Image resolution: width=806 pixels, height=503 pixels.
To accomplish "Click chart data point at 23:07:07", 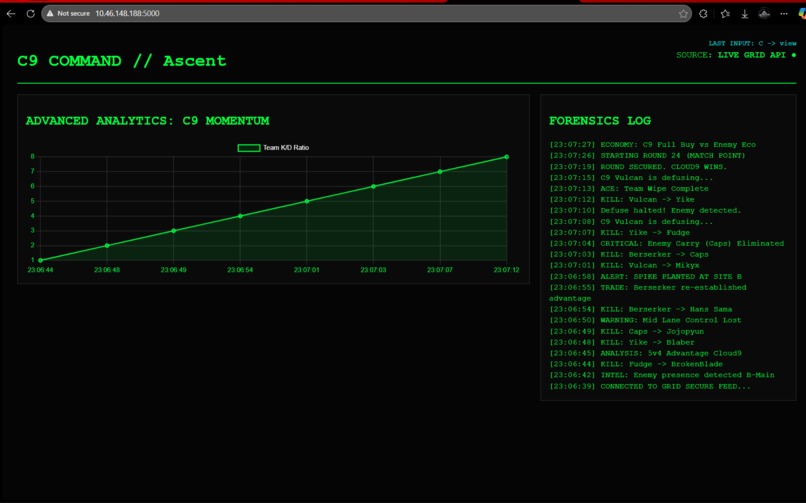I will click(440, 172).
